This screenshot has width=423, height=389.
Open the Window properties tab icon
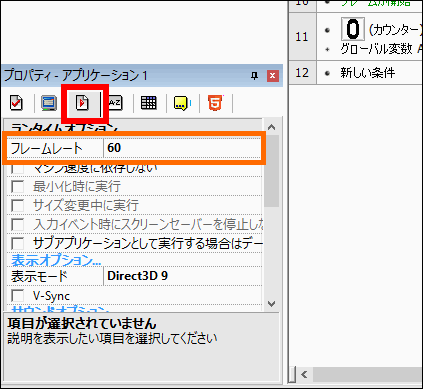[49, 103]
